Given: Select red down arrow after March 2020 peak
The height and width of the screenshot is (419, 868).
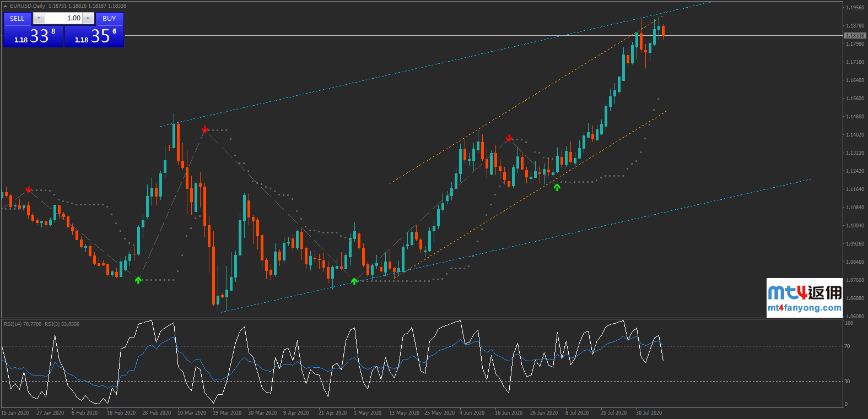Looking at the screenshot, I should pos(205,129).
